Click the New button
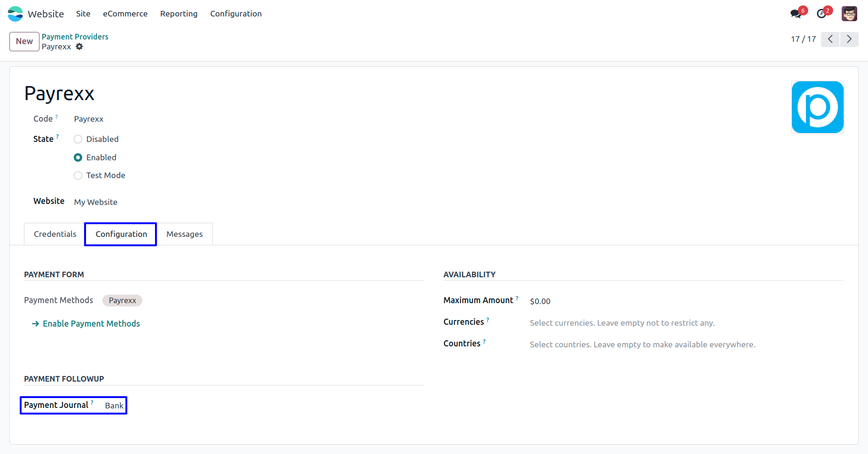868x454 pixels. [24, 41]
